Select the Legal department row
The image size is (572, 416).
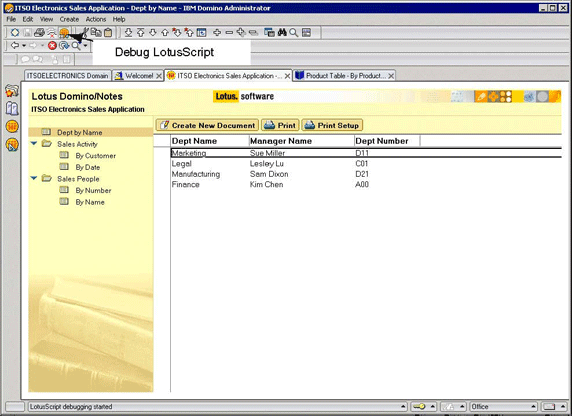coord(366,163)
